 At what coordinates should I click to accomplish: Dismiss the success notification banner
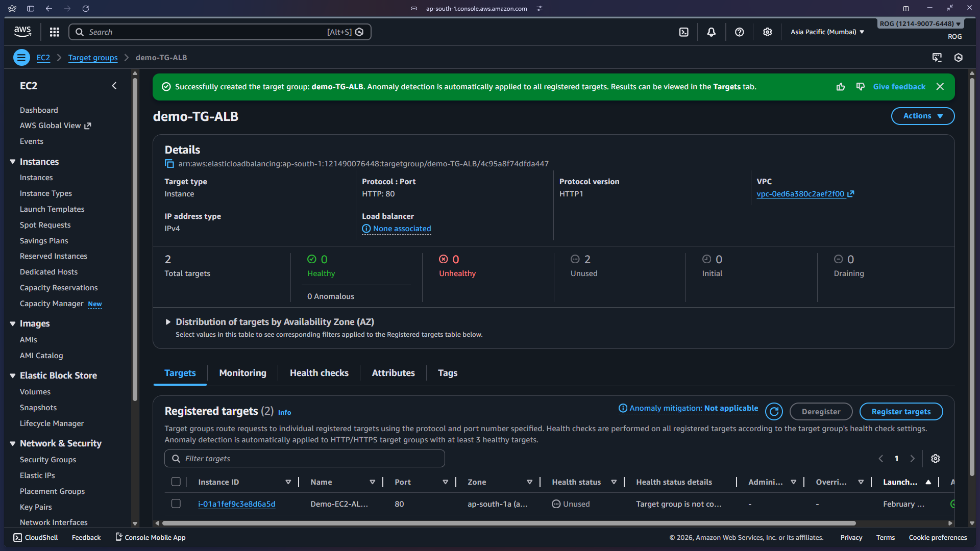(x=940, y=87)
